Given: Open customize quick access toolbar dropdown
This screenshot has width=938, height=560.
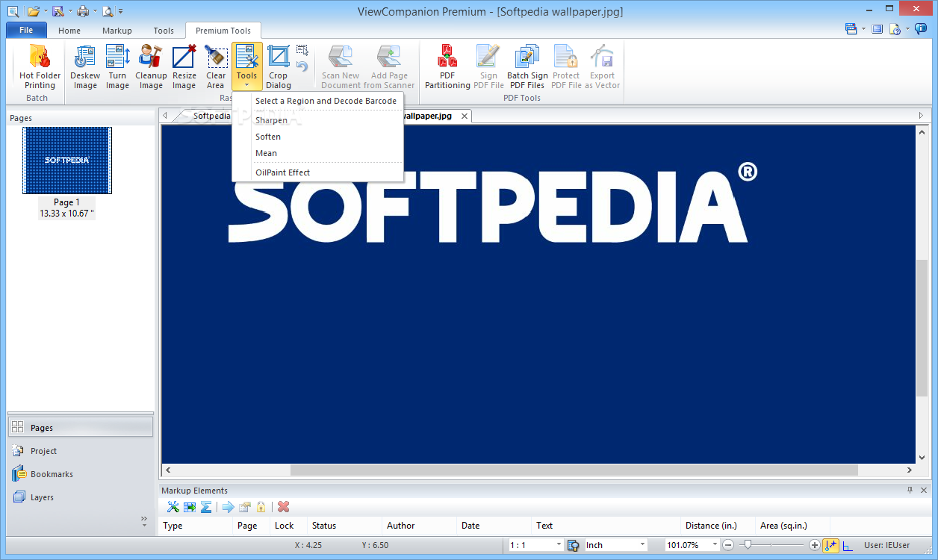Looking at the screenshot, I should tap(121, 11).
